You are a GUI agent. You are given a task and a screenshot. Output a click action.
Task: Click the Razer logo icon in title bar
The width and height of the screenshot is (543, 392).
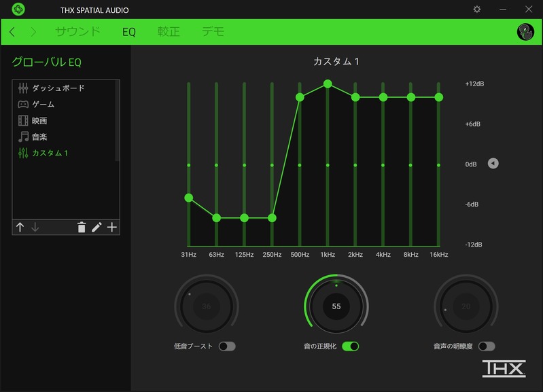(x=18, y=10)
